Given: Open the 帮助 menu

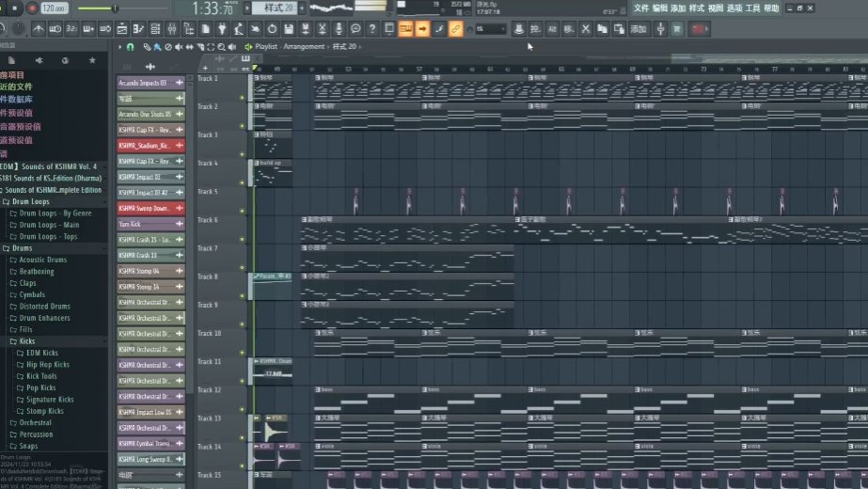Looking at the screenshot, I should tap(771, 8).
